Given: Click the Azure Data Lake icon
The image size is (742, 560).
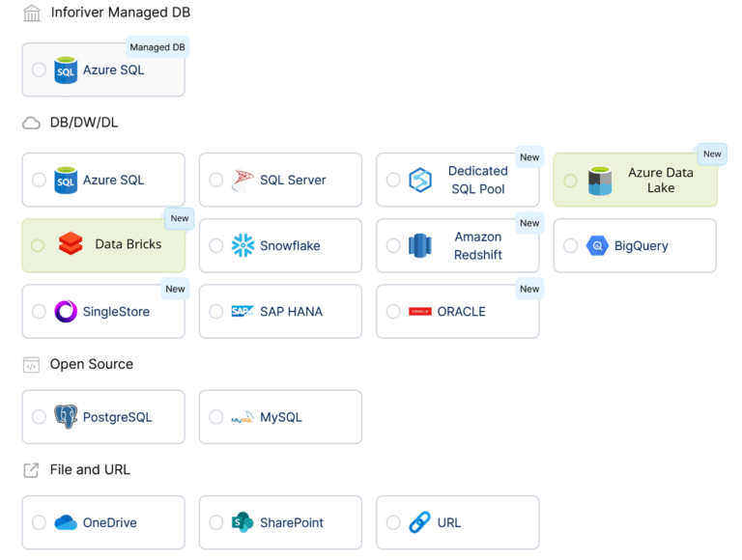Looking at the screenshot, I should (600, 181).
